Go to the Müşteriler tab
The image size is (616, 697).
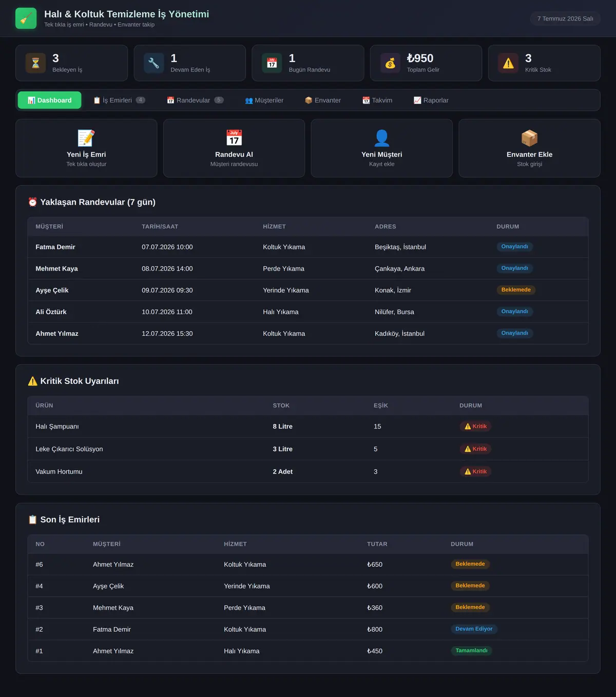coord(264,100)
